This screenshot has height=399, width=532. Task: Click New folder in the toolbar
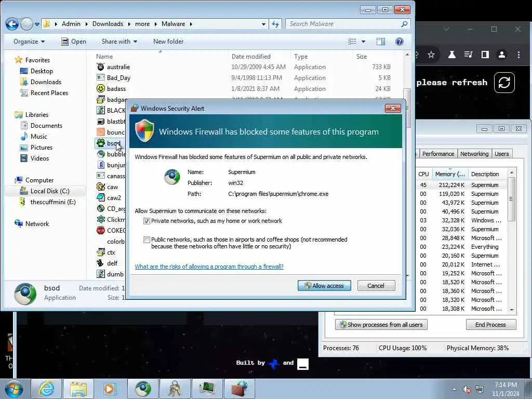[x=168, y=42]
